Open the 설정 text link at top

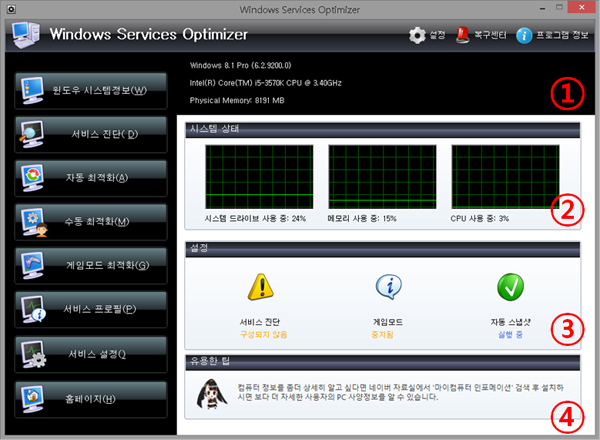[x=437, y=35]
